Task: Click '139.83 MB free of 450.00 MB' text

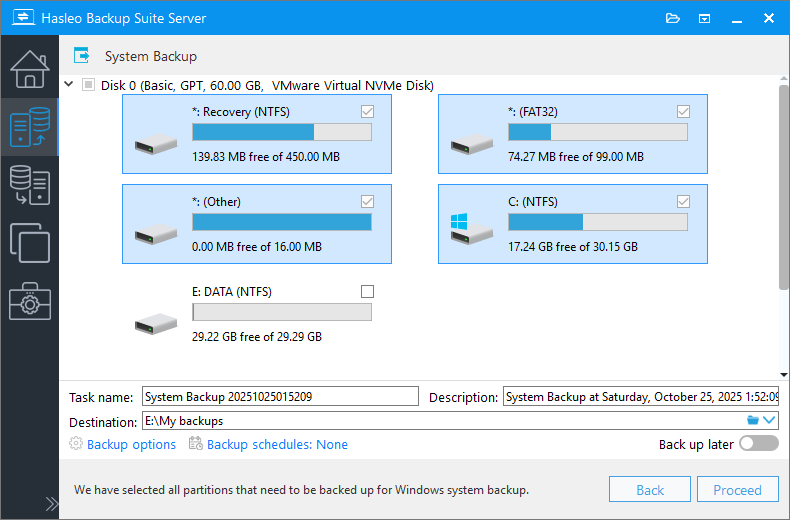Action: tap(266, 157)
